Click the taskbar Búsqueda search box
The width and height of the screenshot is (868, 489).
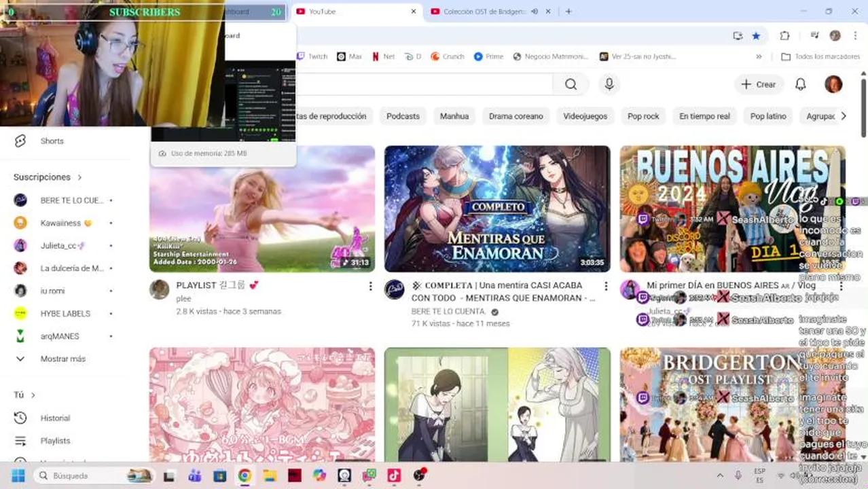[95, 475]
